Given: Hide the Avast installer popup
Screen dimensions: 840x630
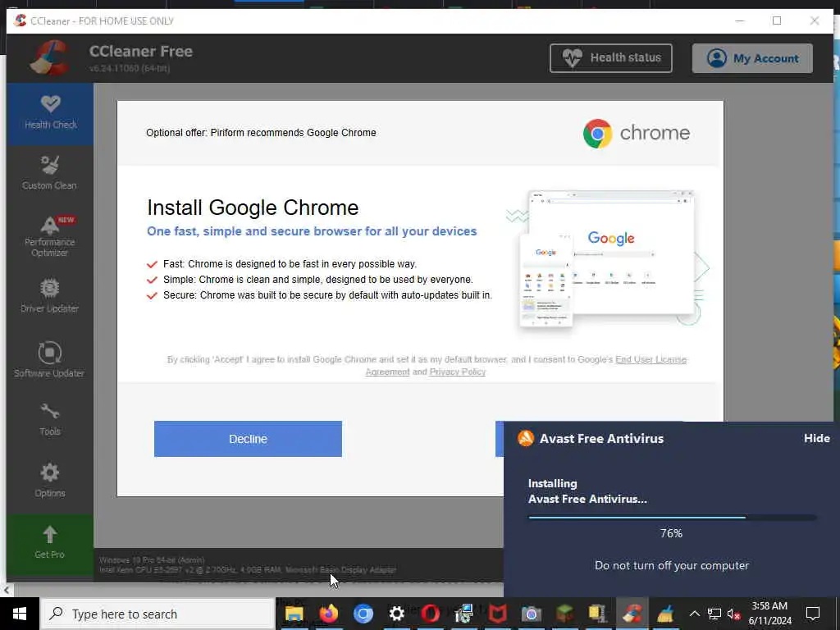Looking at the screenshot, I should 816,438.
